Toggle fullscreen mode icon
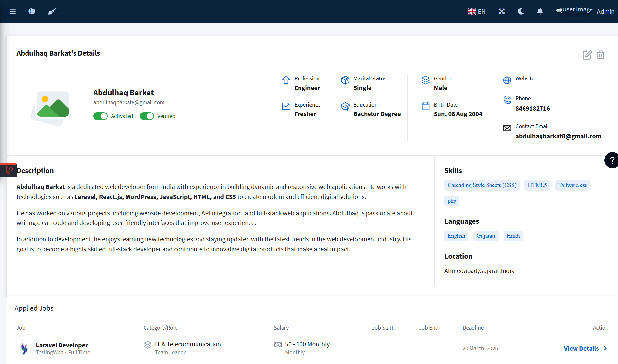 (x=501, y=11)
